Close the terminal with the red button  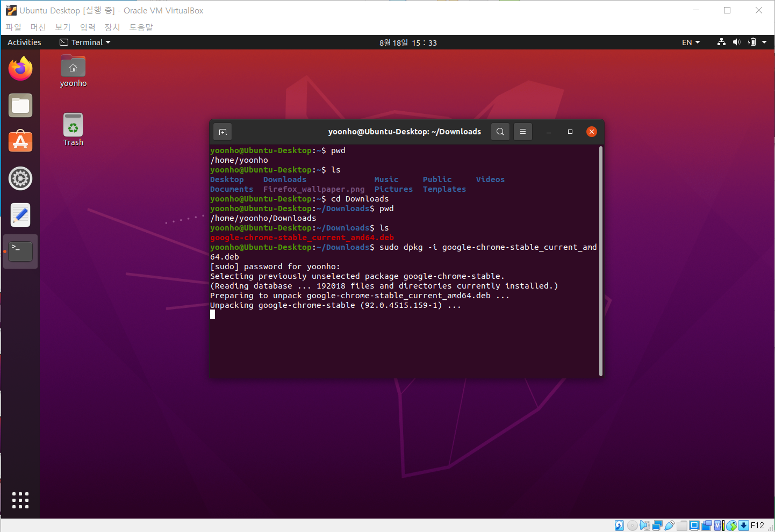[x=592, y=132]
